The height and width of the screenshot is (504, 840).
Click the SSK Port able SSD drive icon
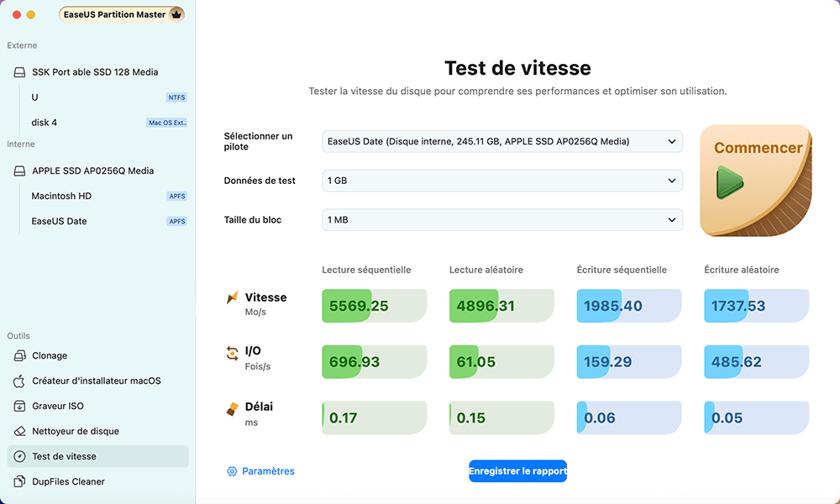click(19, 72)
